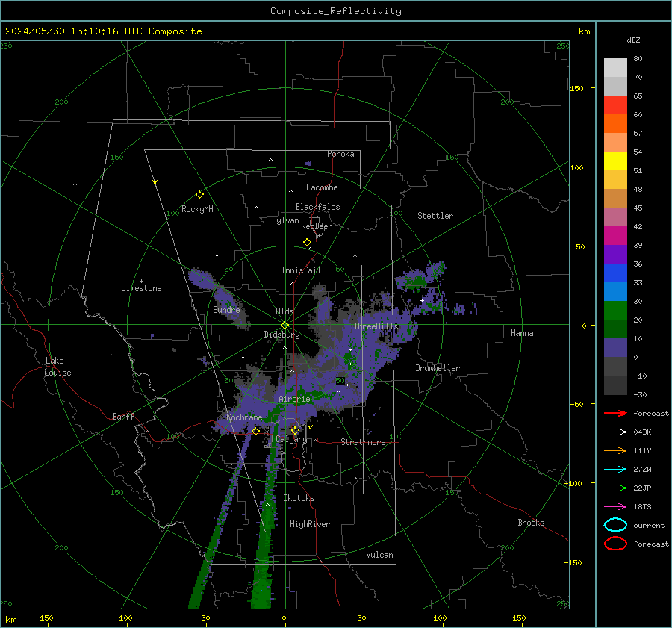Click the Sundre city label
This screenshot has width=672, height=628.
coord(226,309)
